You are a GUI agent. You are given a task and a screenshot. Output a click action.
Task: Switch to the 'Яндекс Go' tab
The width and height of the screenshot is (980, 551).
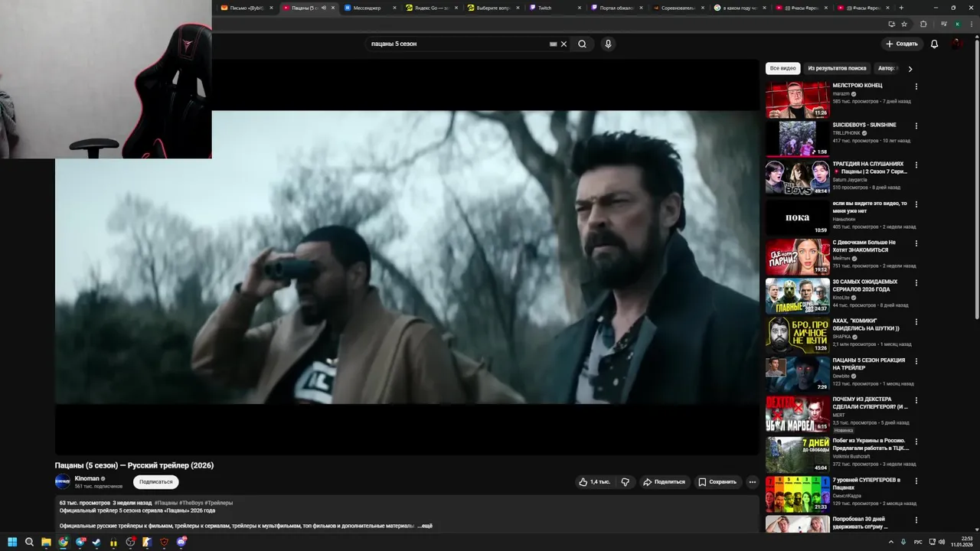pyautogui.click(x=432, y=8)
